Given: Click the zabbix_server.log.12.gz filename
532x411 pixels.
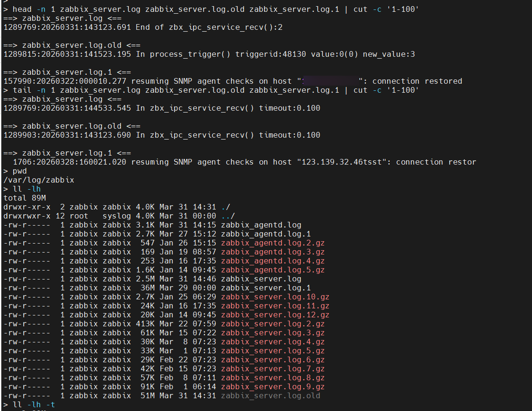Looking at the screenshot, I should [275, 315].
